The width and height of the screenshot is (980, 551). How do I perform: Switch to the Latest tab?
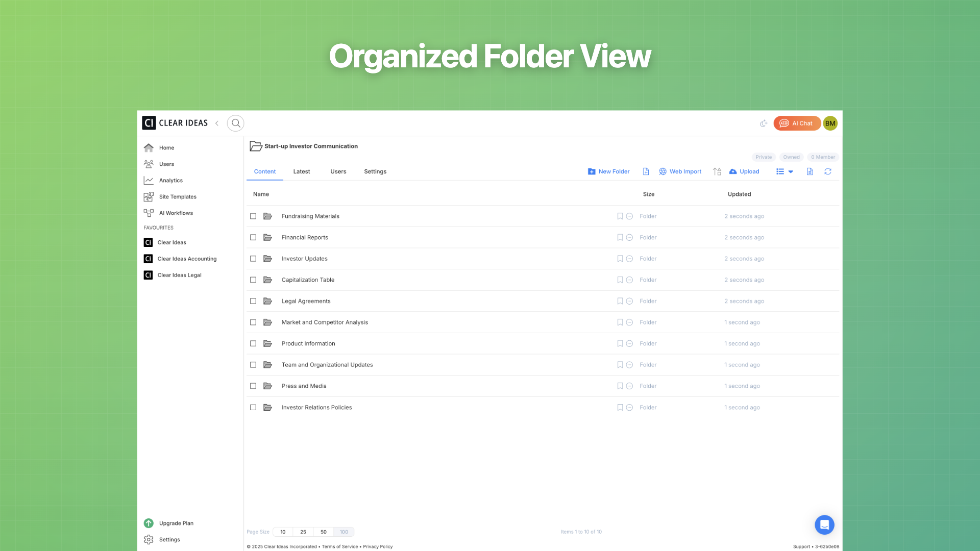pos(301,171)
